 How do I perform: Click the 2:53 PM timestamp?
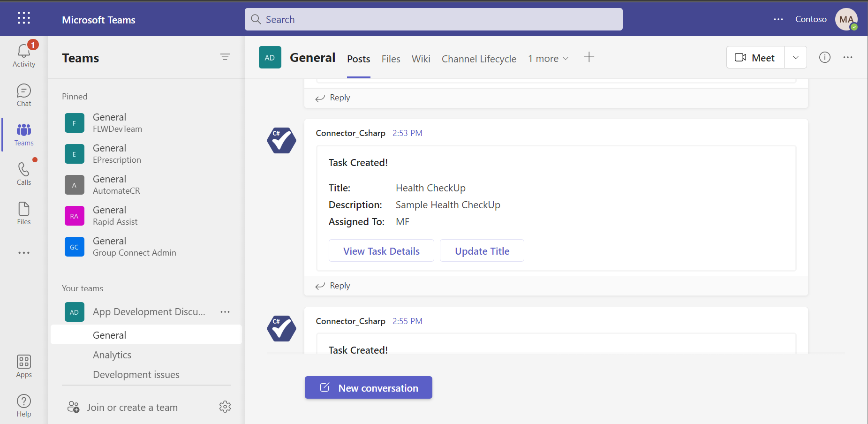point(408,133)
